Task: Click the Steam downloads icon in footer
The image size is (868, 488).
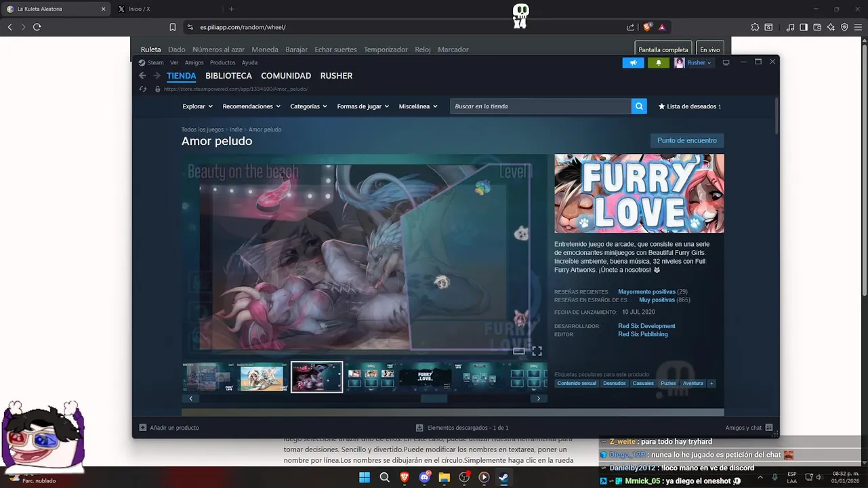Action: (419, 428)
